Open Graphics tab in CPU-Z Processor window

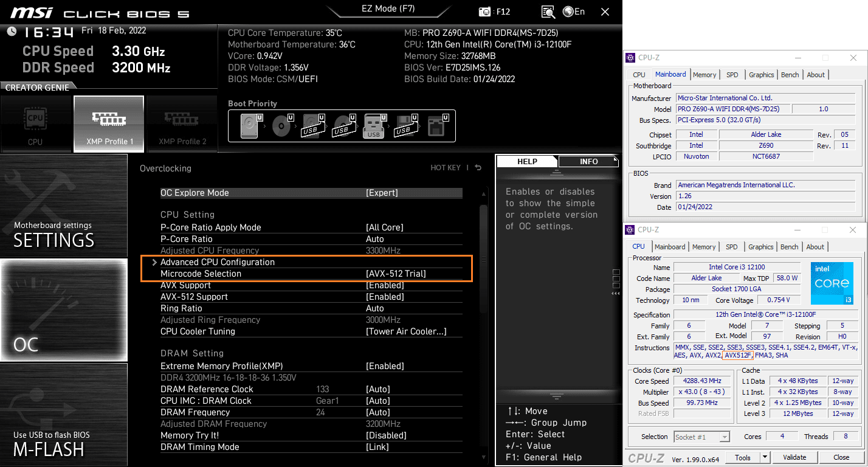pyautogui.click(x=761, y=247)
